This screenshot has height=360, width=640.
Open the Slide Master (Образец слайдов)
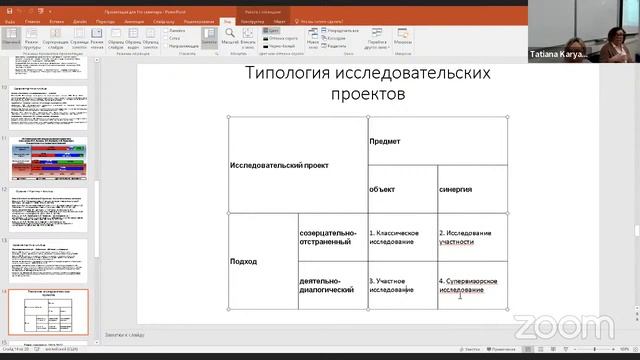pos(116,39)
